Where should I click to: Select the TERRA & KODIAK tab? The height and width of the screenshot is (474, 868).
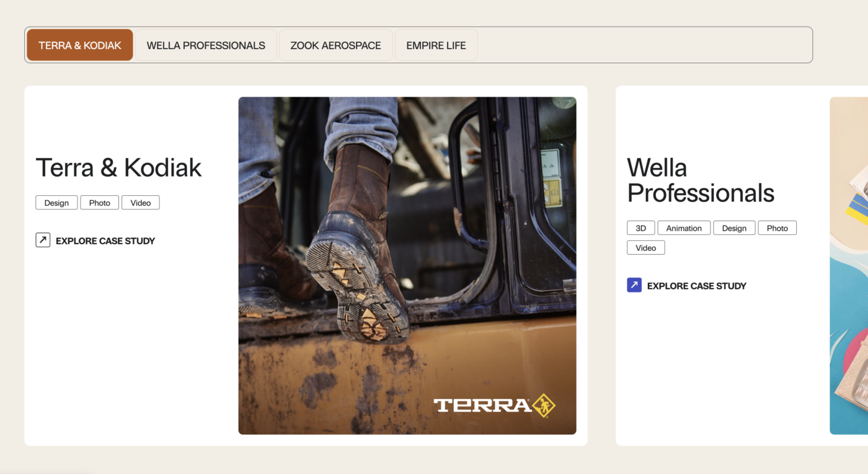pos(80,45)
